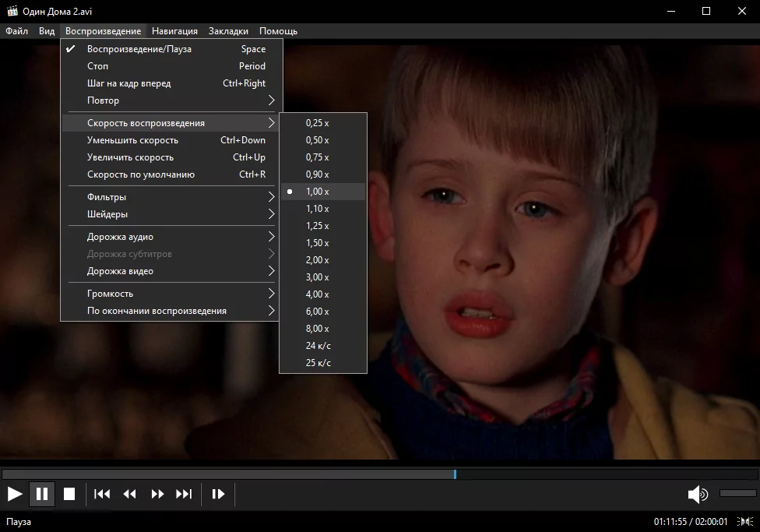
Task: Click the Stop square button
Action: point(69,494)
